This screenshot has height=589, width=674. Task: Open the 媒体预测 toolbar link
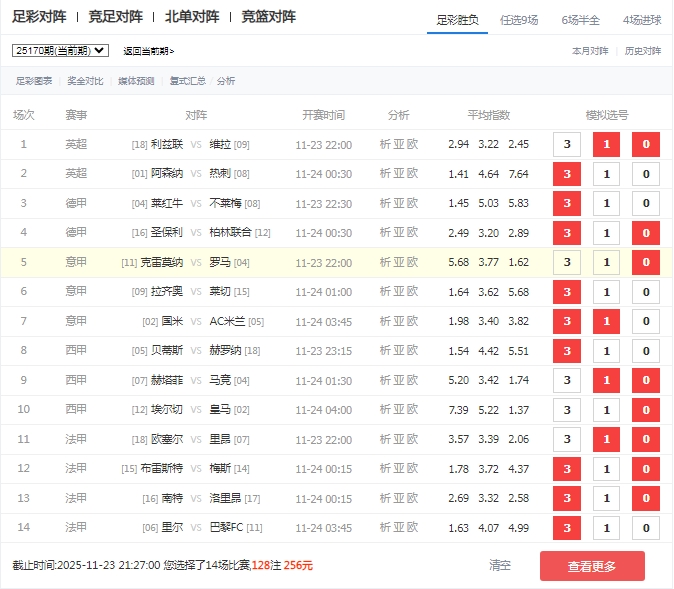pos(136,81)
